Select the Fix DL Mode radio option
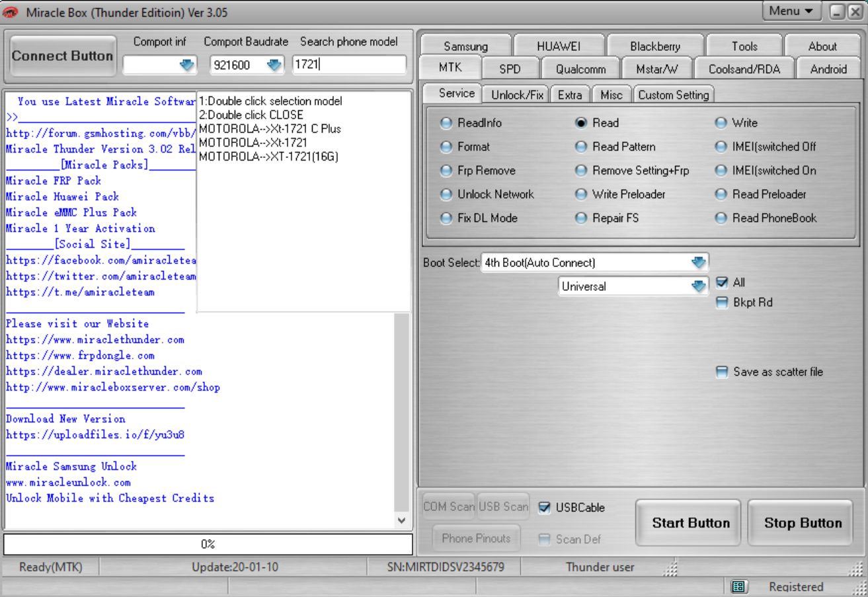The height and width of the screenshot is (597, 868). (x=446, y=218)
